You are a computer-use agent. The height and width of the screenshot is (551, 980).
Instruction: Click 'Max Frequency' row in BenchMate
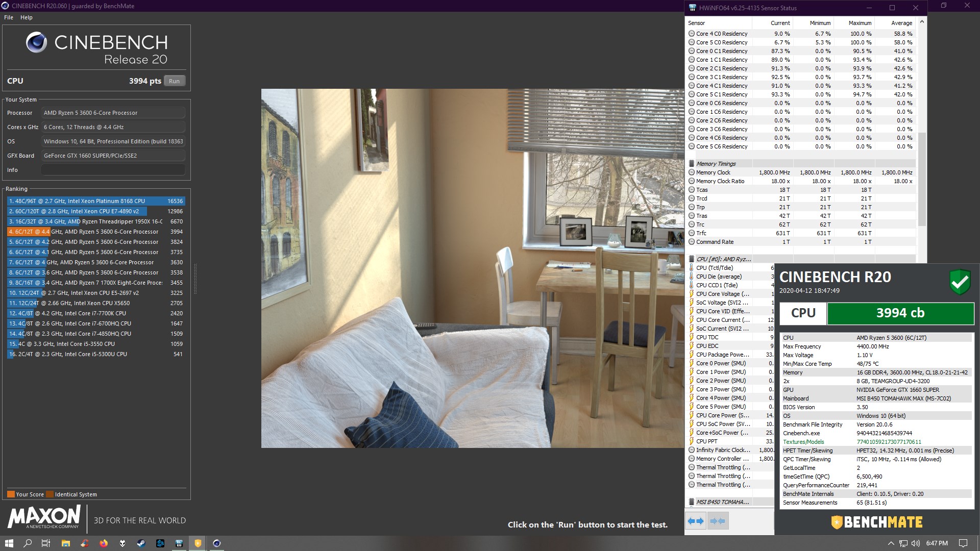click(876, 346)
